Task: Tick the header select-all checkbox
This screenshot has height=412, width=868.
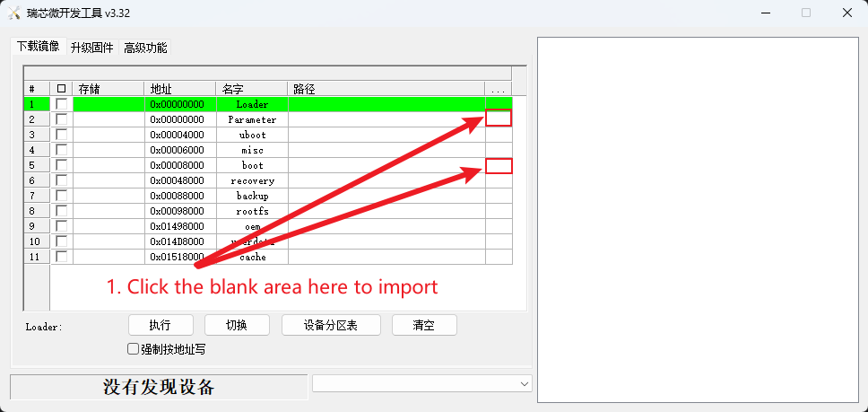Action: click(x=62, y=89)
